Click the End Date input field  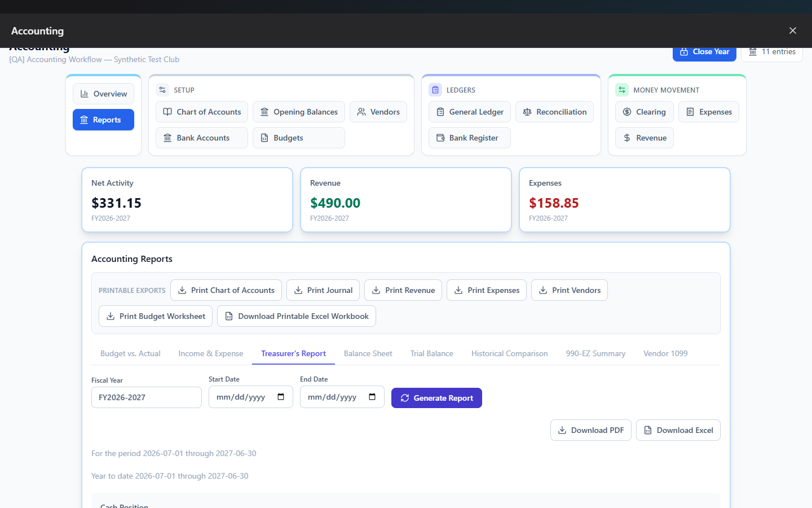coord(342,397)
